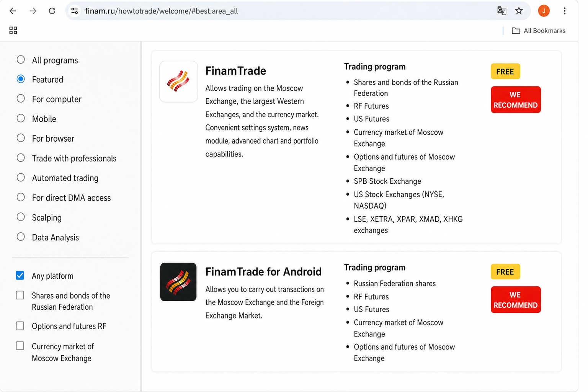The height and width of the screenshot is (392, 588).
Task: Click WE RECOMMEND on FinamTrade for Android
Action: tap(516, 300)
